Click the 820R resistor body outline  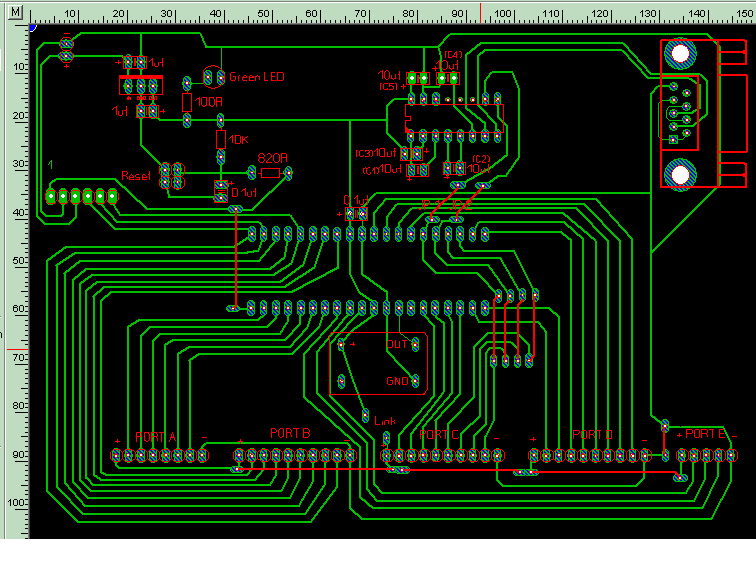coord(270,173)
